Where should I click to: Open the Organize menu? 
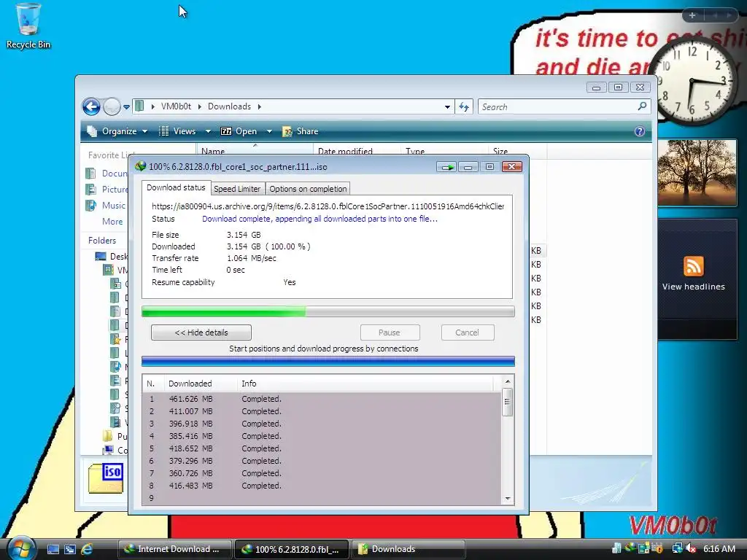pos(117,131)
